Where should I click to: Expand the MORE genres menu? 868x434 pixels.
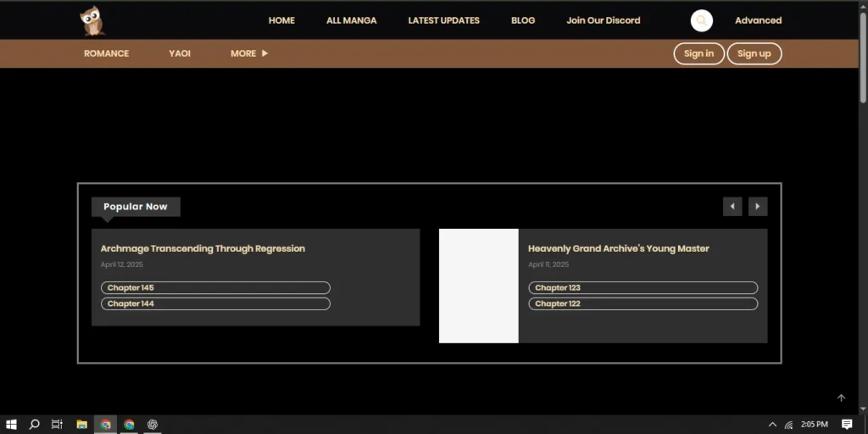pyautogui.click(x=248, y=53)
